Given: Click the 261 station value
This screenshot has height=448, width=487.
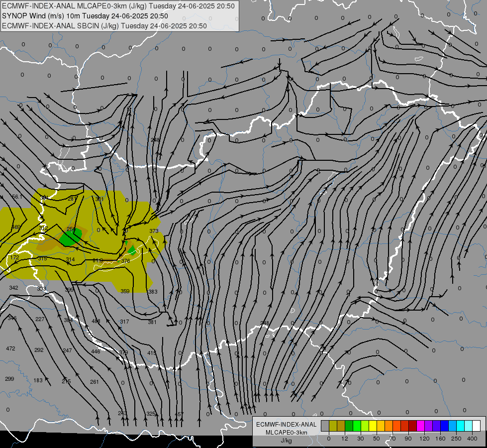Looking at the screenshot, I should 95,382.
